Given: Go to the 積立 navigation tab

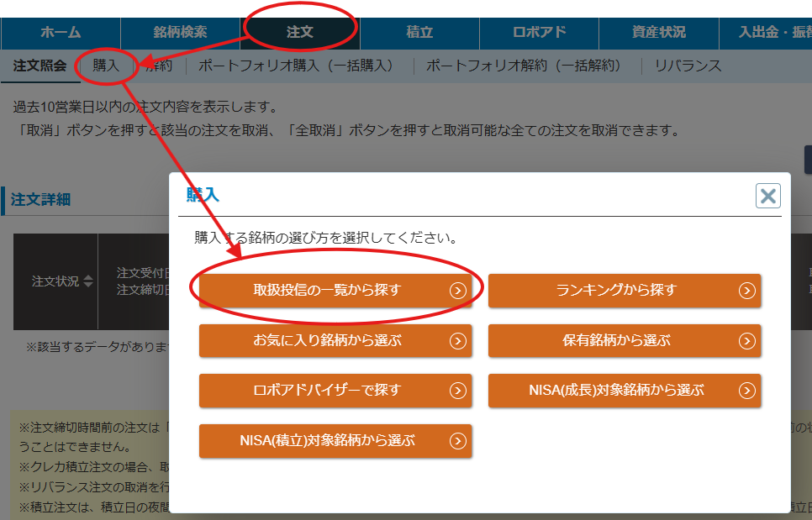Looking at the screenshot, I should [419, 33].
